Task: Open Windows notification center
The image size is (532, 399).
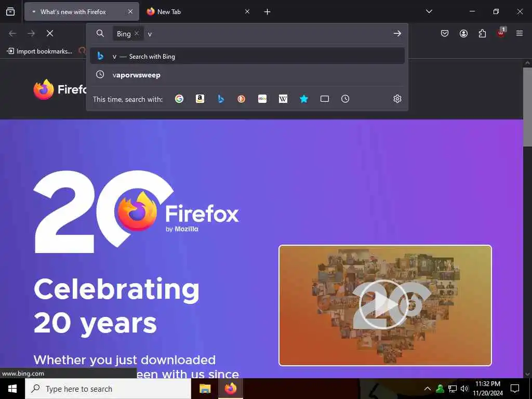Action: click(x=515, y=389)
